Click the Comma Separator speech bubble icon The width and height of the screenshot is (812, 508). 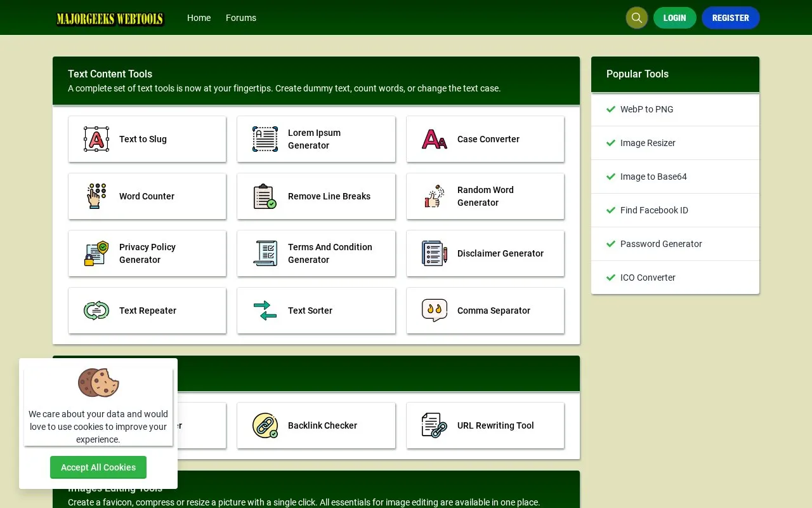point(435,311)
